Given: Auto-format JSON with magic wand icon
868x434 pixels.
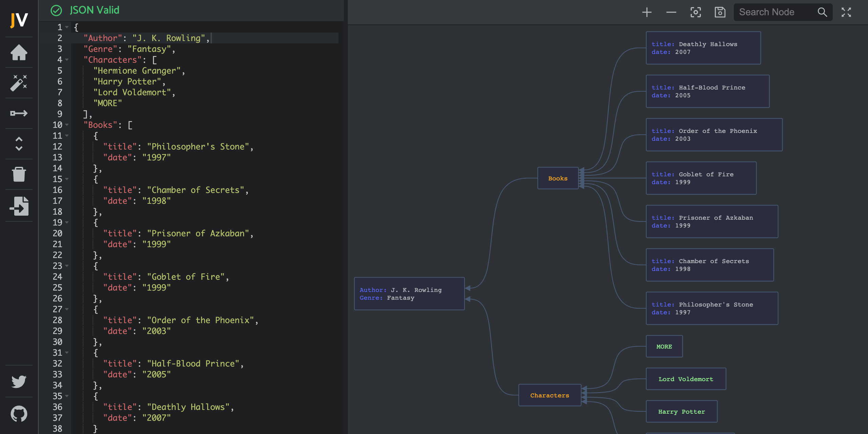Looking at the screenshot, I should (19, 82).
